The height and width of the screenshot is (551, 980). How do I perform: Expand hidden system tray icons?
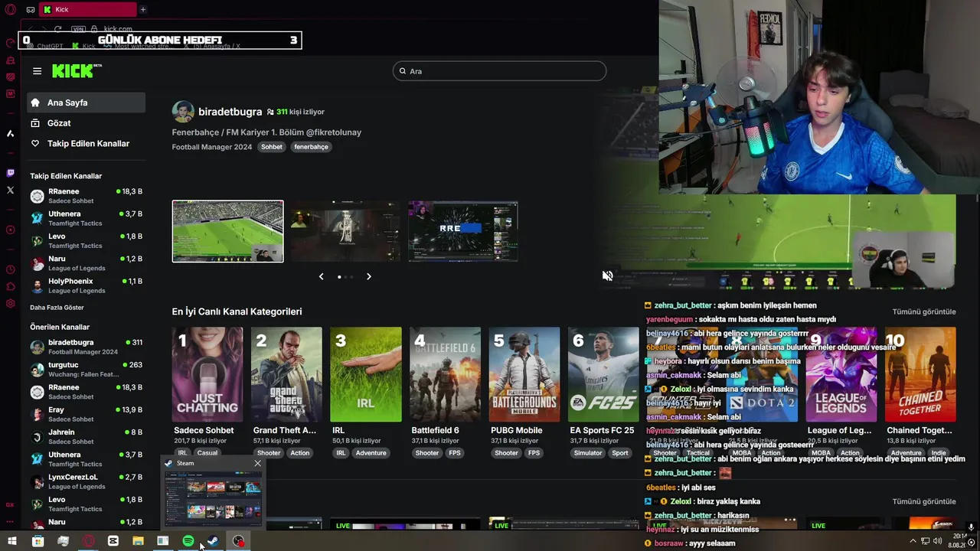(912, 541)
